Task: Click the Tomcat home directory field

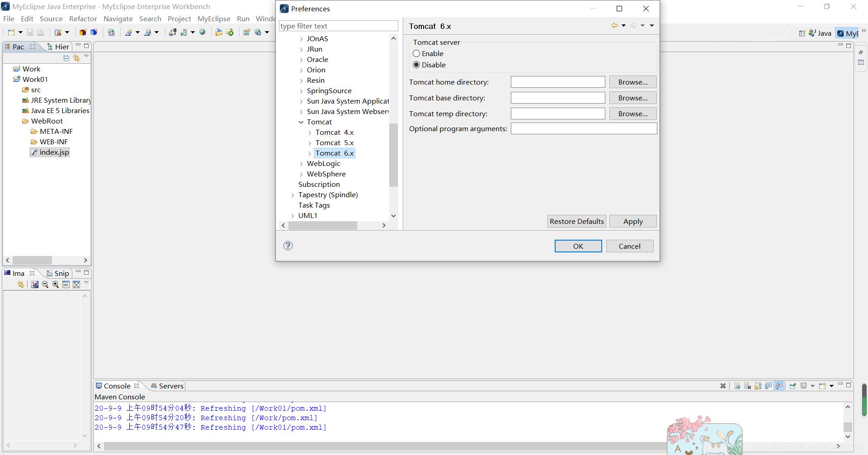Action: [x=558, y=82]
